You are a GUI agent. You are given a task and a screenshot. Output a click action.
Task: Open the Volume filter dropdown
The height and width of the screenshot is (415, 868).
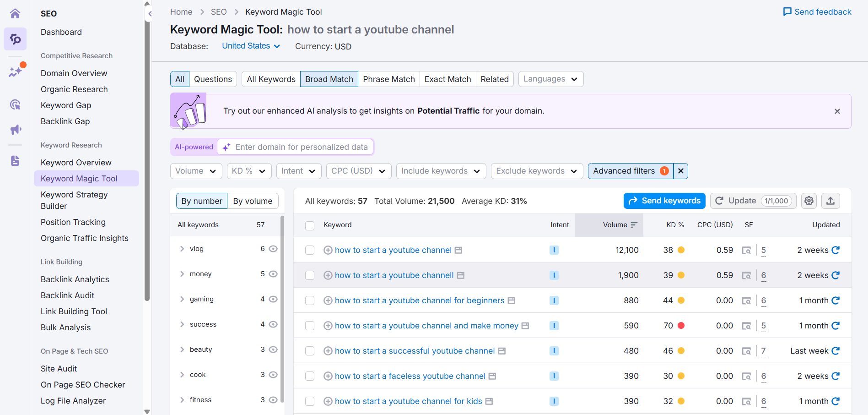tap(196, 171)
